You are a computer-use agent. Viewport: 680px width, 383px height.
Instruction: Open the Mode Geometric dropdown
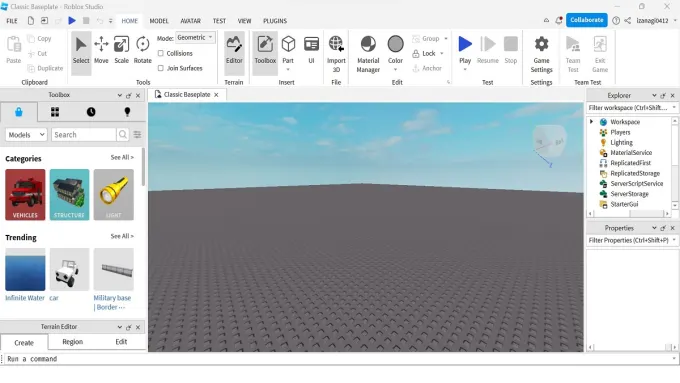pos(195,38)
